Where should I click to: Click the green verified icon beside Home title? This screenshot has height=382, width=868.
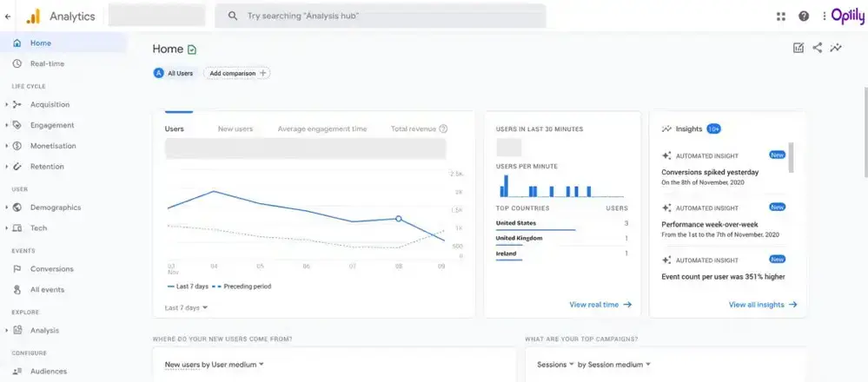[192, 49]
